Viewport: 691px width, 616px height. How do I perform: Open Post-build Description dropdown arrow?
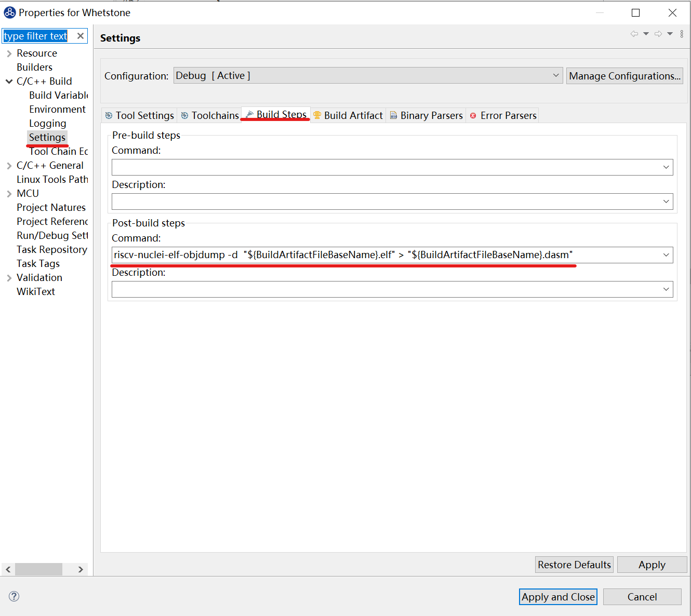pyautogui.click(x=666, y=289)
